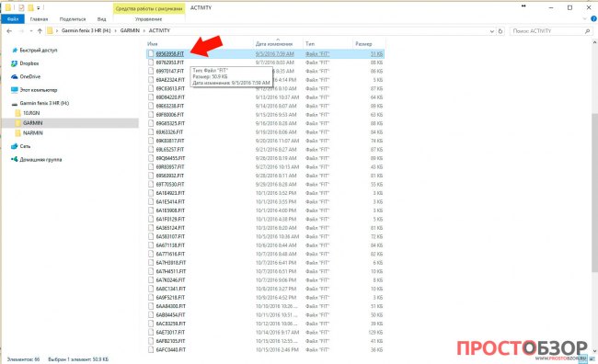The width and height of the screenshot is (598, 364).
Task: Select the file 69C63613.FIT
Action: pyautogui.click(x=170, y=89)
